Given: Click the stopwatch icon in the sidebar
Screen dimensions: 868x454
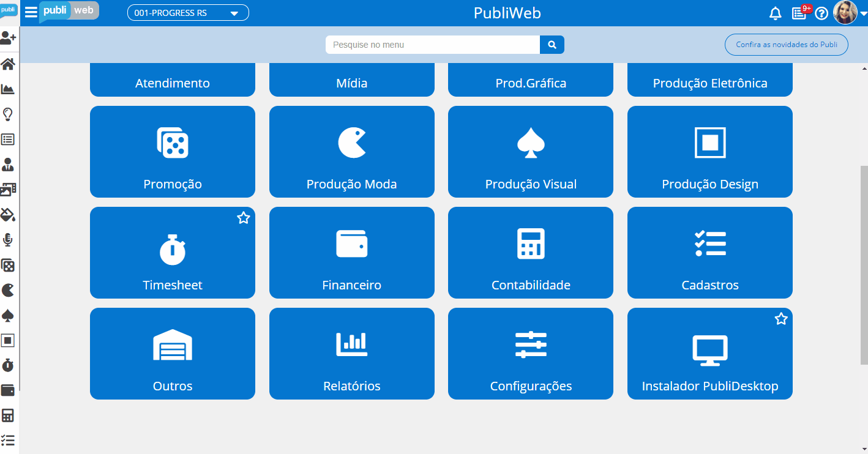Looking at the screenshot, I should pyautogui.click(x=8, y=365).
